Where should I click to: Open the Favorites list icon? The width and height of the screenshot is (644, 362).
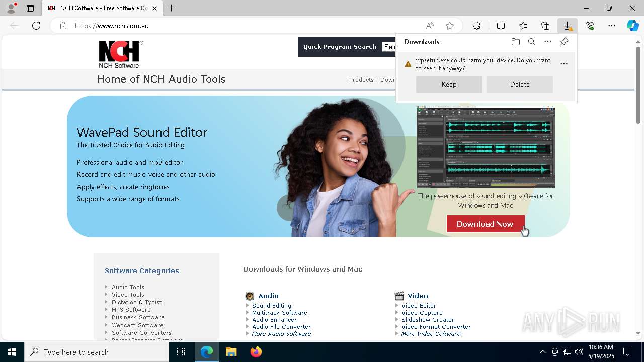click(x=523, y=26)
